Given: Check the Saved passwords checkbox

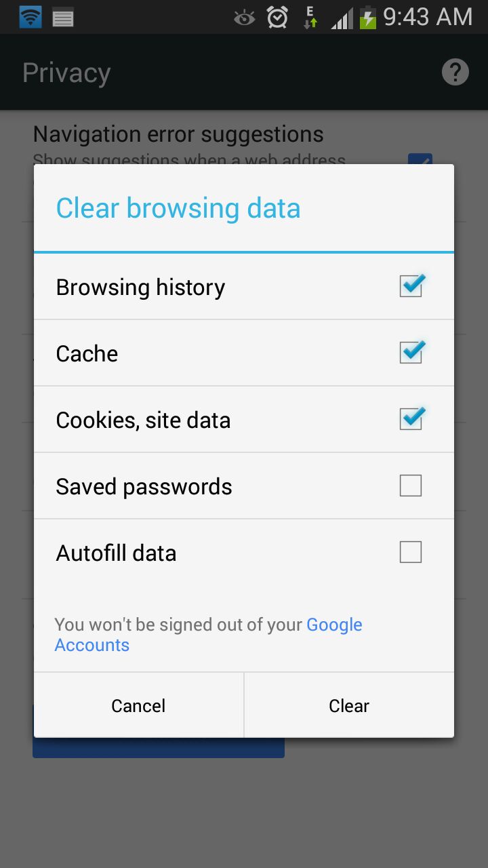Looking at the screenshot, I should pos(411,486).
